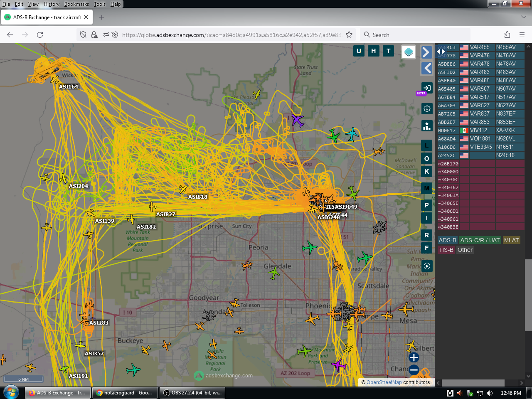Open map settings gear
Image resolution: width=532 pixels, height=399 pixels.
[427, 109]
